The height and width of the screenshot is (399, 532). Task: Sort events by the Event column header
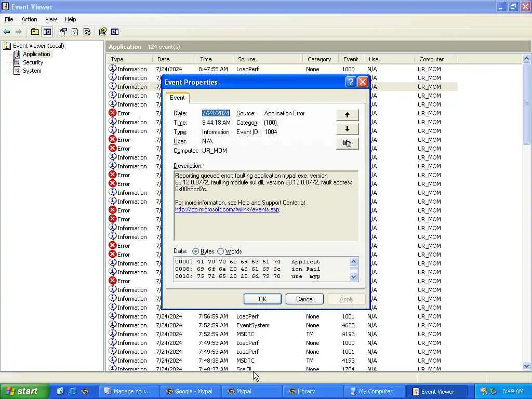[x=351, y=59]
